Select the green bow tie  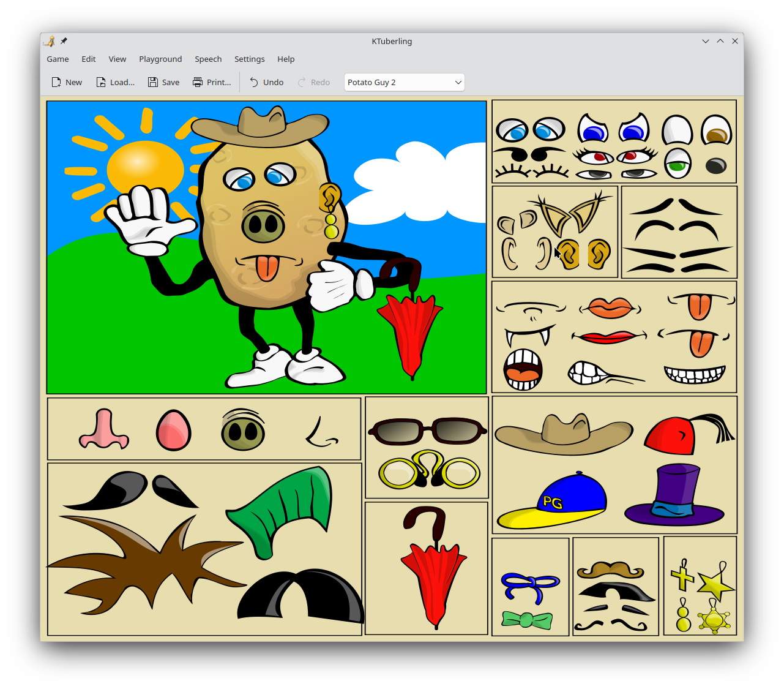[526, 620]
